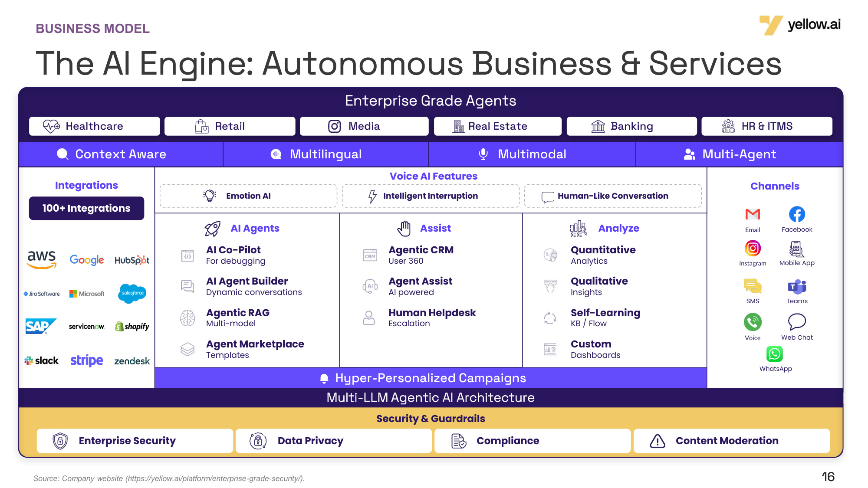
Task: Click the Human-Like Conversation feature box
Action: point(613,196)
